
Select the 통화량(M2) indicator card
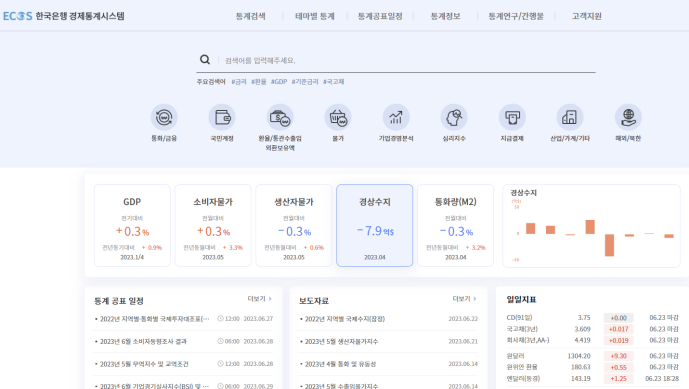[456, 225]
